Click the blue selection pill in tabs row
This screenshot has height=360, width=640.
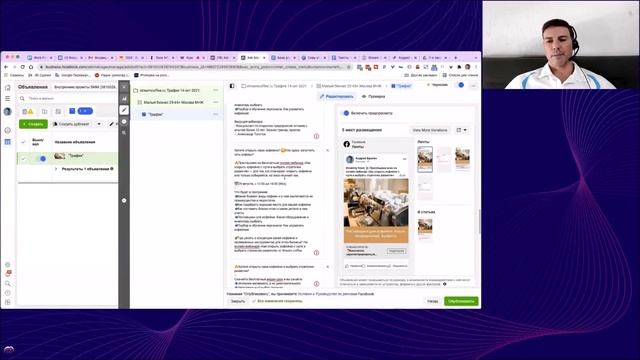click(85, 111)
